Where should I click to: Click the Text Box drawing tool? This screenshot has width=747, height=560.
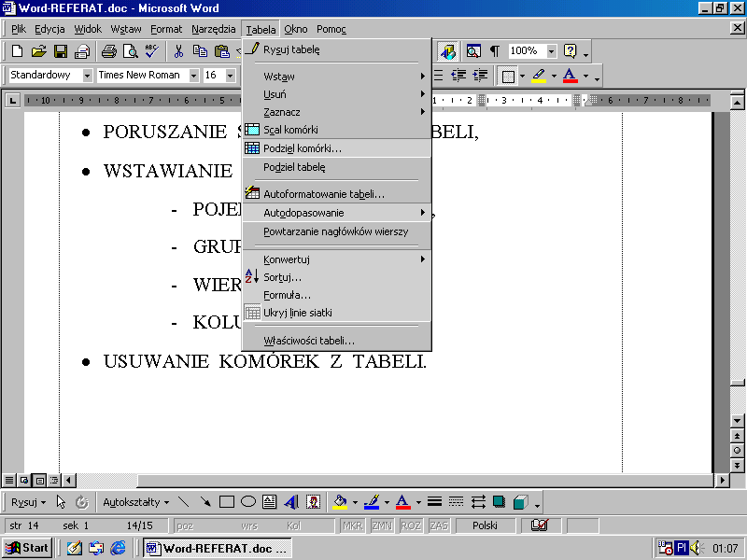270,502
